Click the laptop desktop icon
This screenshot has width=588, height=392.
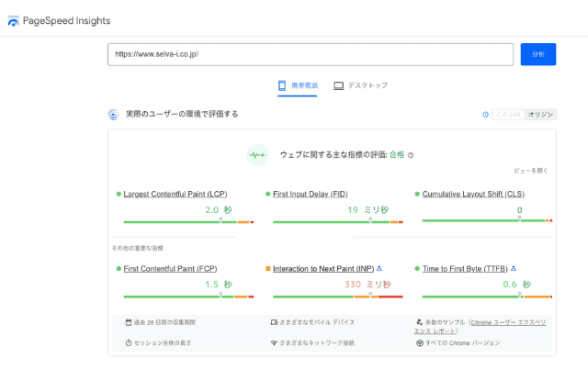[339, 85]
